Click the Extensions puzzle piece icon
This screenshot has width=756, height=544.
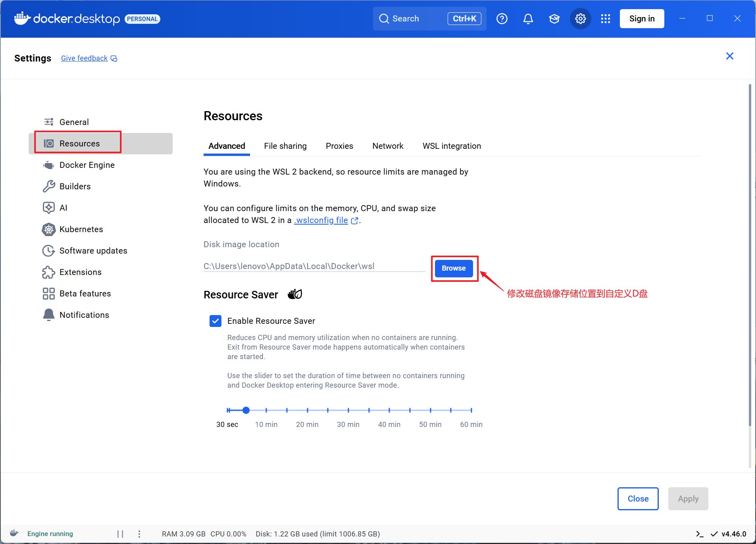[x=48, y=272]
